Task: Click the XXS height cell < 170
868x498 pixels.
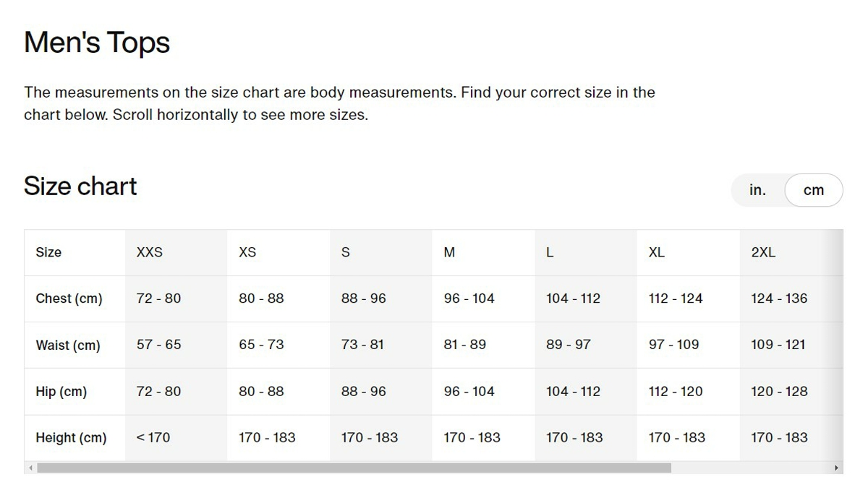Action: 153,437
